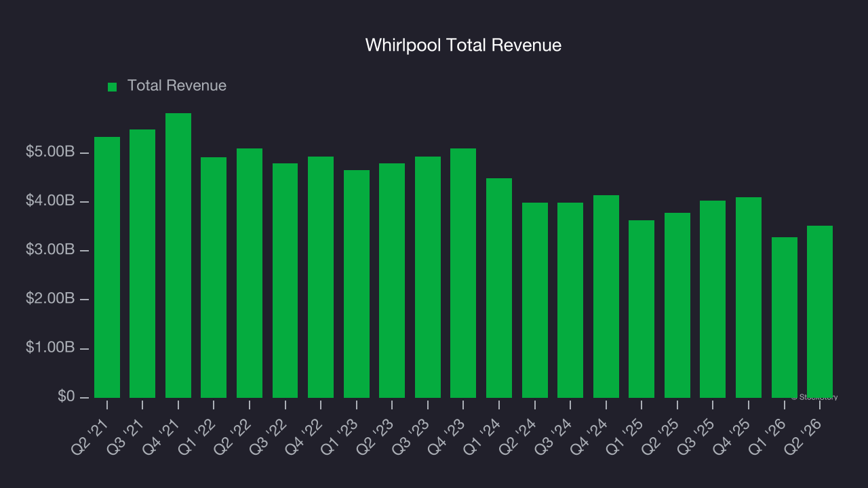
Task: Click the bar for Q4 '25
Action: point(749,298)
